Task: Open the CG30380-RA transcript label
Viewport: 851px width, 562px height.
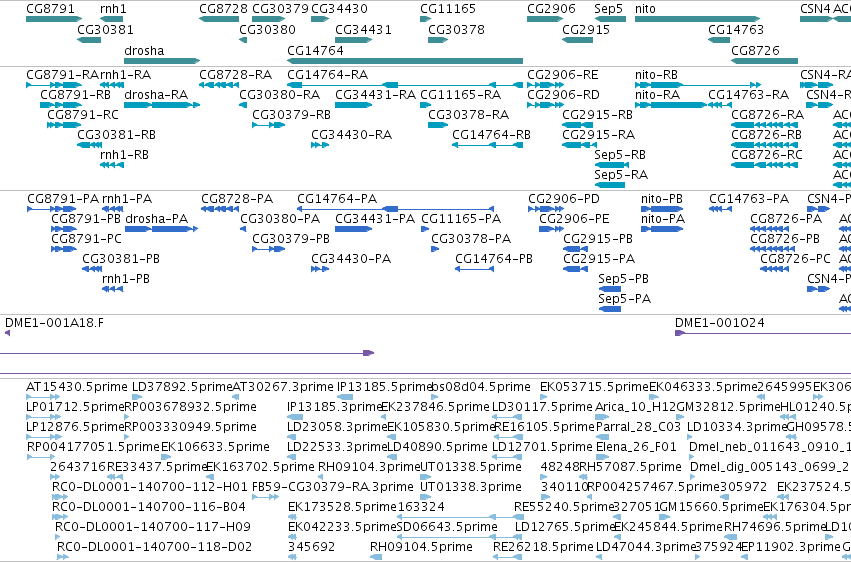Action: click(280, 95)
